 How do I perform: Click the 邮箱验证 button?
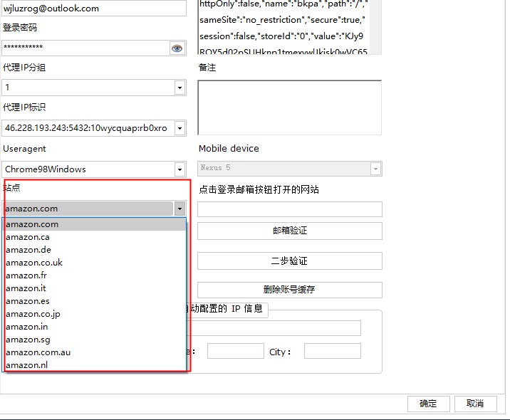pos(290,231)
